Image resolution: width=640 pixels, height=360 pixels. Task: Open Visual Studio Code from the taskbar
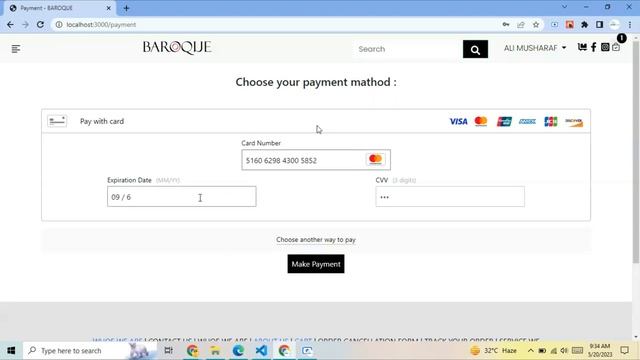pos(261,350)
